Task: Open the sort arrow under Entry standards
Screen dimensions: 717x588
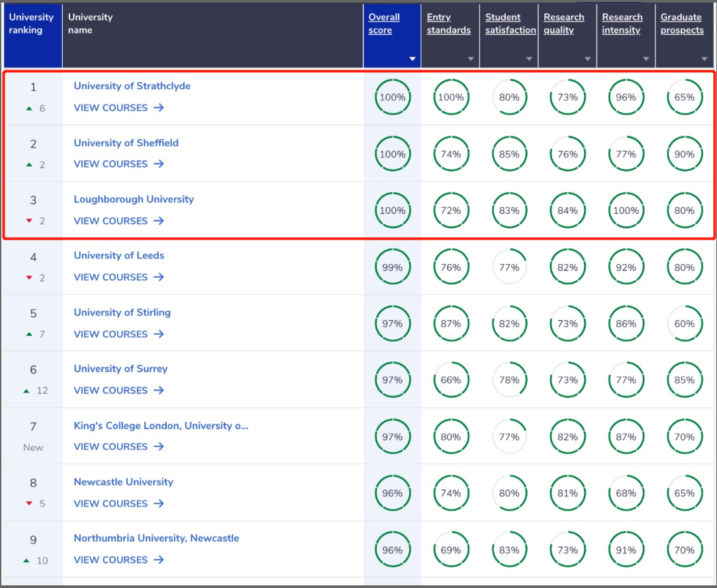Action: pos(471,59)
